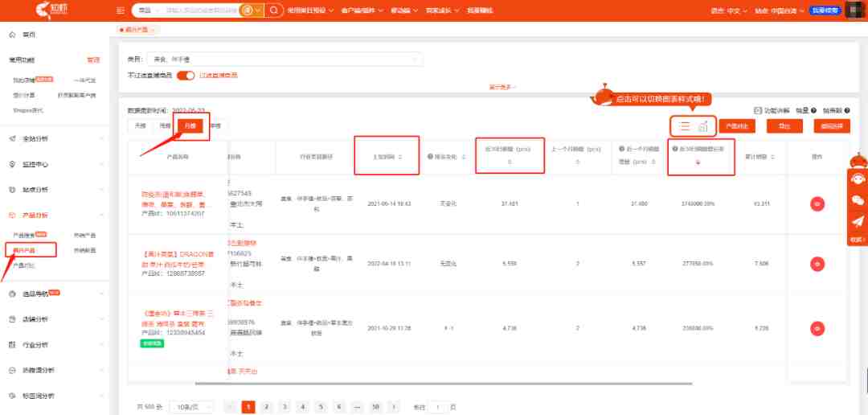Viewport: 868px width, 415px height.
Task: Click the orange link next to the filter toggle
Action: point(219,76)
